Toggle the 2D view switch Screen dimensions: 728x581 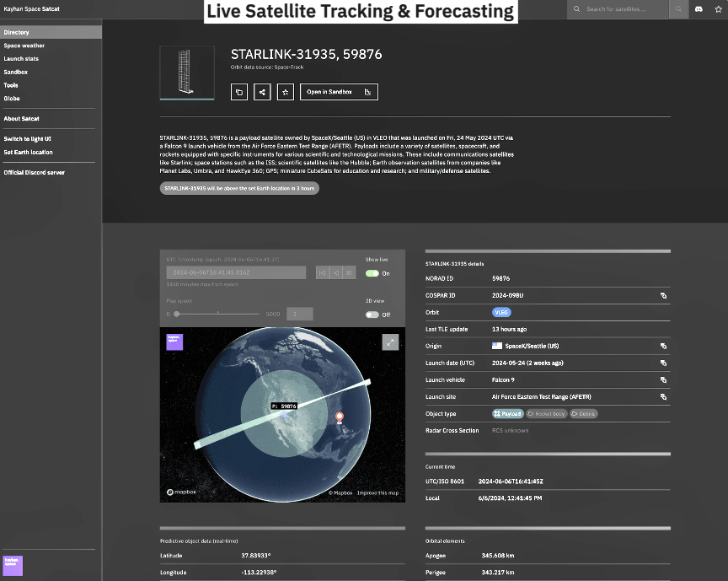pos(372,315)
